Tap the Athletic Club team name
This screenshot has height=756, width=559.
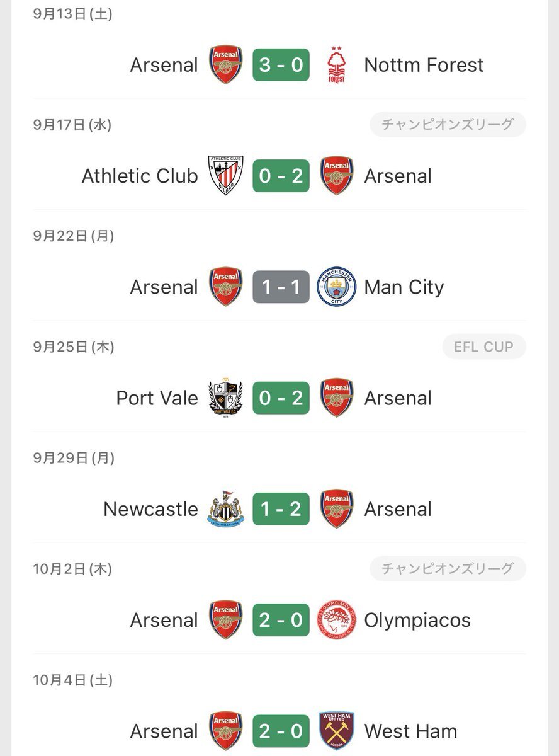click(x=140, y=176)
